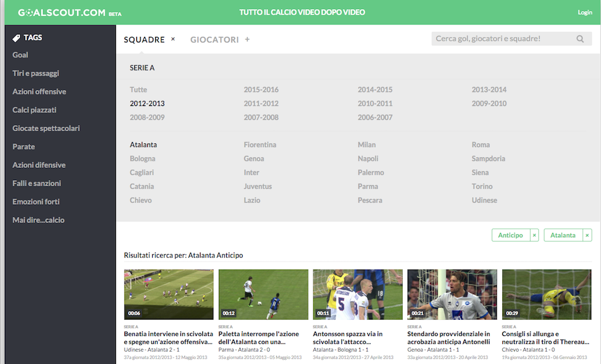Click the GoalScout.com logo
Viewport: 601px width, 364px height.
coord(62,12)
